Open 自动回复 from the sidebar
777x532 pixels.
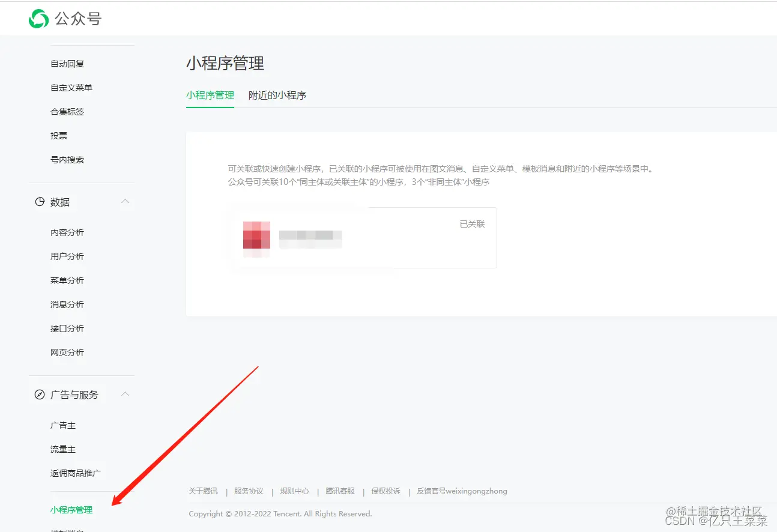(x=67, y=64)
